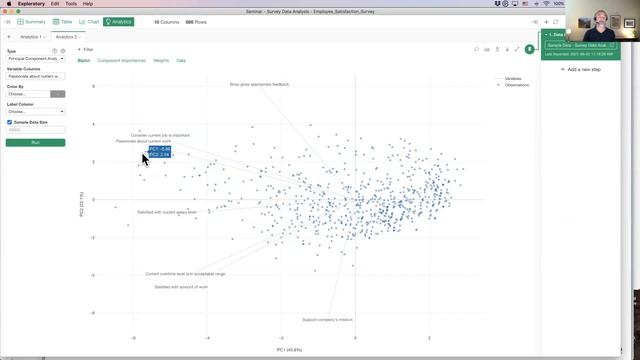This screenshot has height=360, width=640.
Task: Click the Wi-Fi icon in menu bar
Action: [546, 4]
